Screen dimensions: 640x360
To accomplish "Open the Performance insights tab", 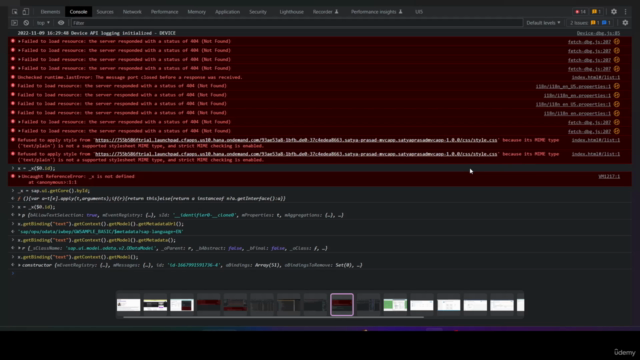I will [x=376, y=12].
